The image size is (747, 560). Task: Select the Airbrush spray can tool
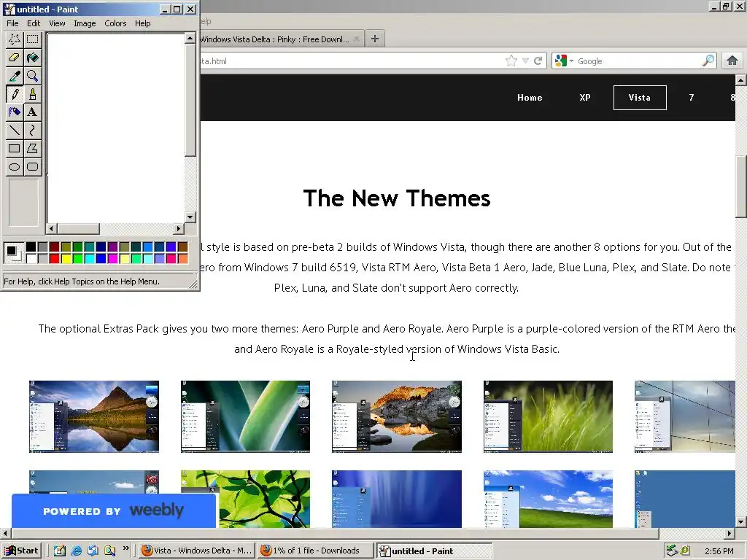(15, 112)
